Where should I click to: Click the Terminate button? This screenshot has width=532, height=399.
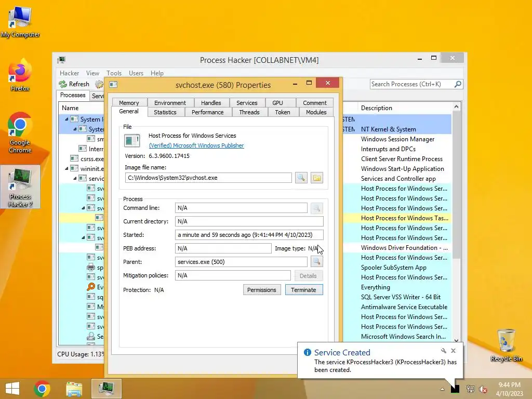(x=304, y=290)
